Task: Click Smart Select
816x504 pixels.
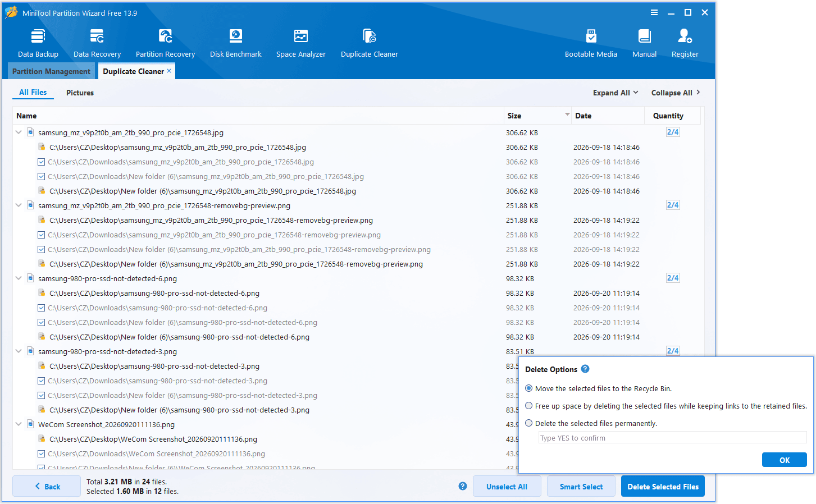Action: (x=581, y=487)
